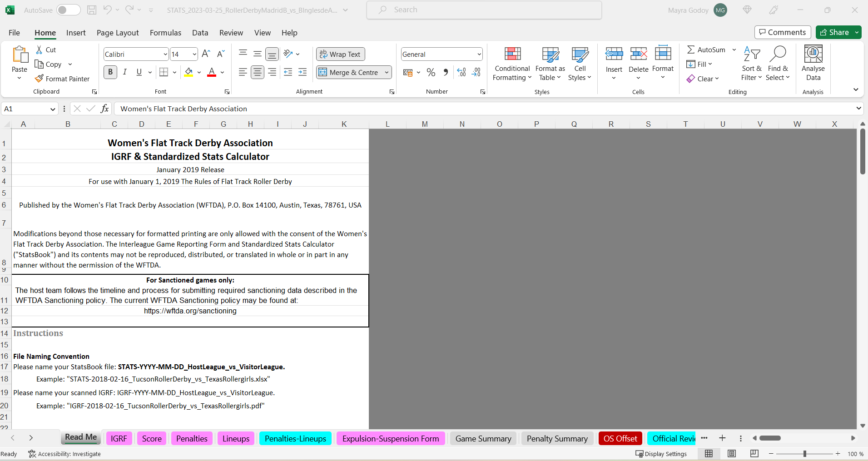Decrease font size with small A icon
Image resolution: width=868 pixels, height=461 pixels.
[x=221, y=54]
